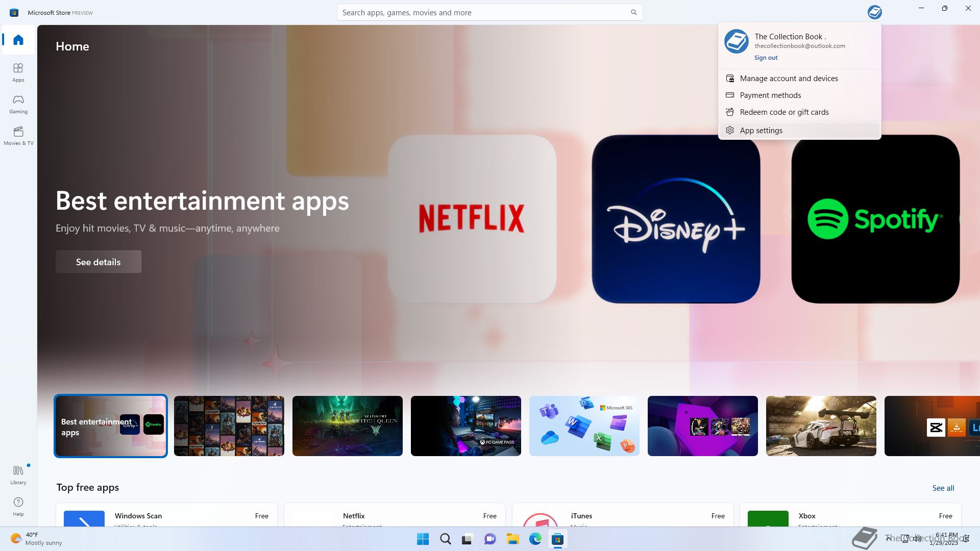Select the white race car thumbnail

(x=821, y=426)
